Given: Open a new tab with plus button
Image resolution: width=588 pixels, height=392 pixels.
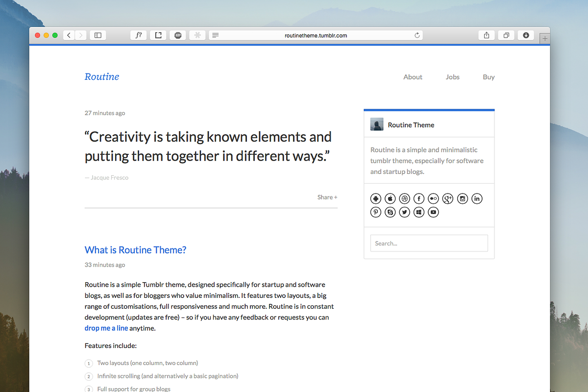Looking at the screenshot, I should click(x=545, y=39).
